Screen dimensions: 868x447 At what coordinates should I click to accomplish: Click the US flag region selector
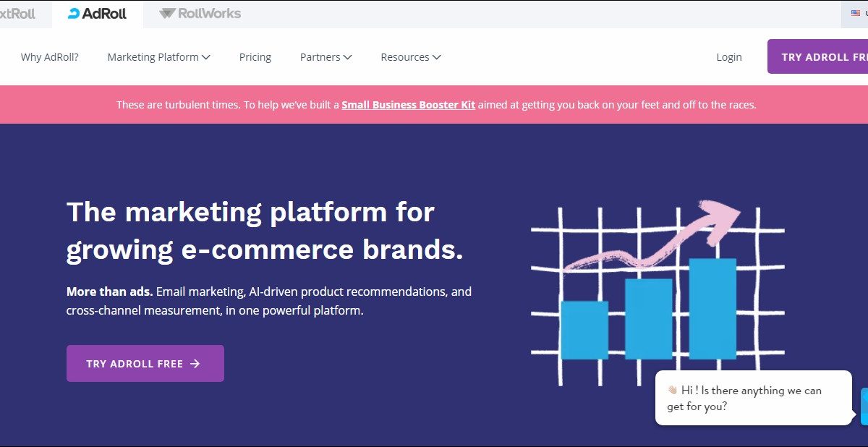click(857, 14)
